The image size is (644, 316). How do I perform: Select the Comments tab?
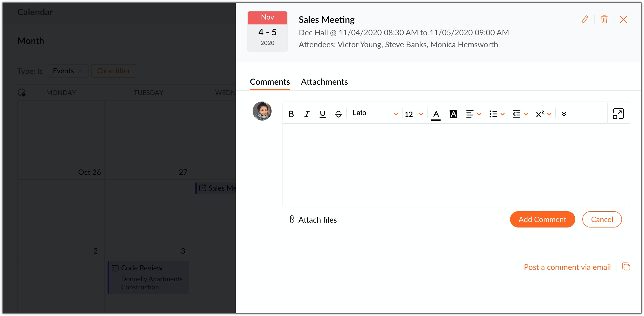(270, 82)
